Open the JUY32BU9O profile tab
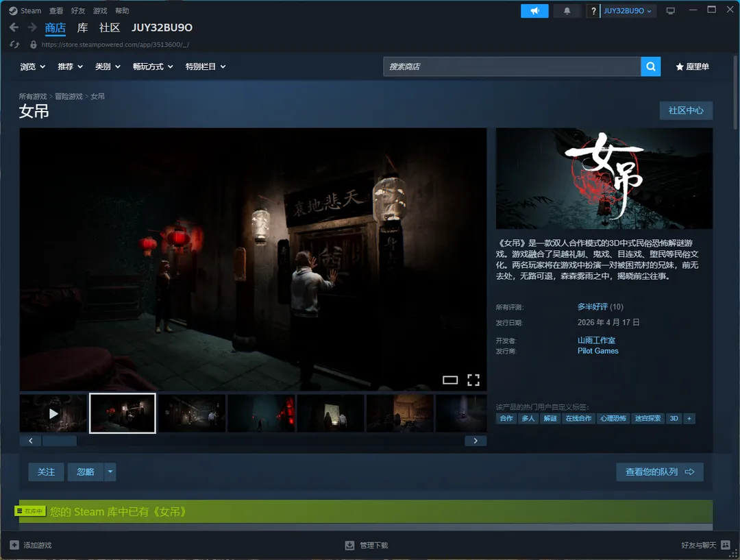The image size is (740, 560). [x=162, y=28]
